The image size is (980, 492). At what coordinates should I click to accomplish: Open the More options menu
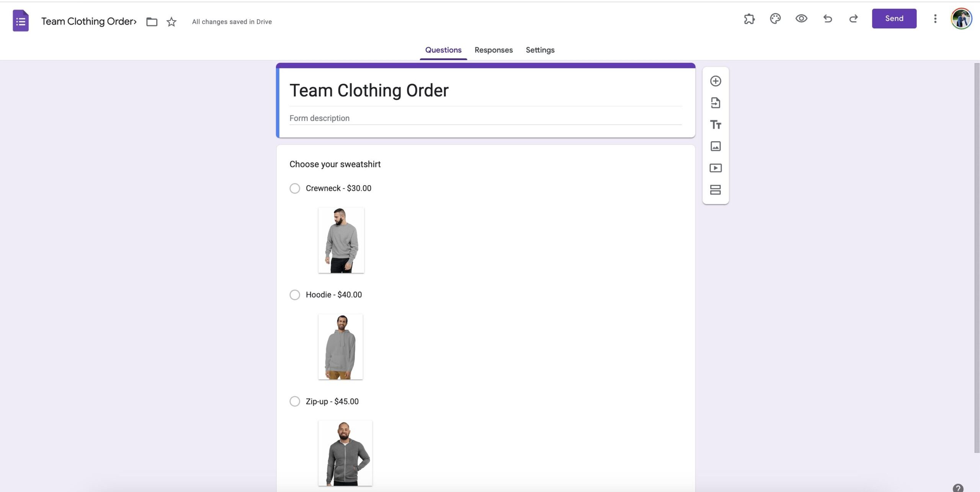coord(935,18)
